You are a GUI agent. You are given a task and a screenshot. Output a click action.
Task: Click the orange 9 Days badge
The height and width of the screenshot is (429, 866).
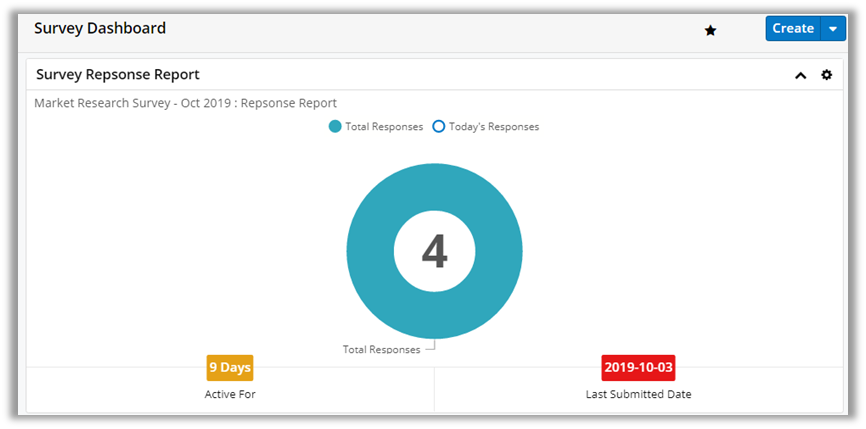[229, 368]
